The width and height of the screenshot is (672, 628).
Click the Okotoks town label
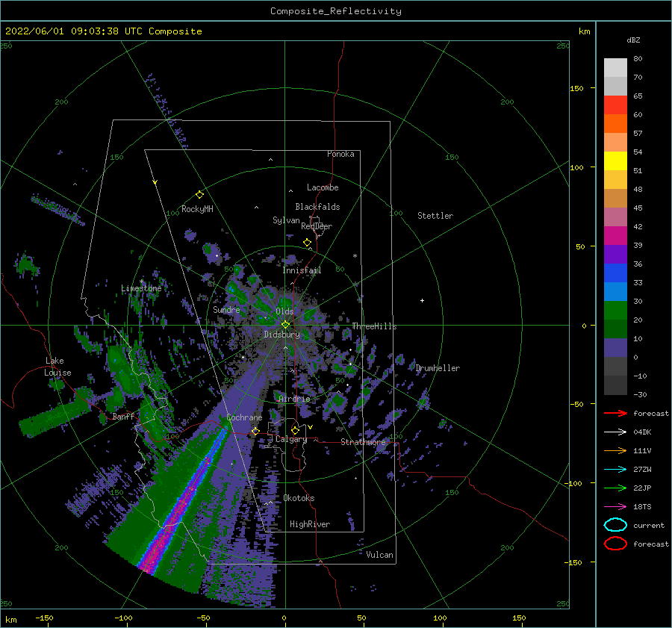pyautogui.click(x=299, y=498)
